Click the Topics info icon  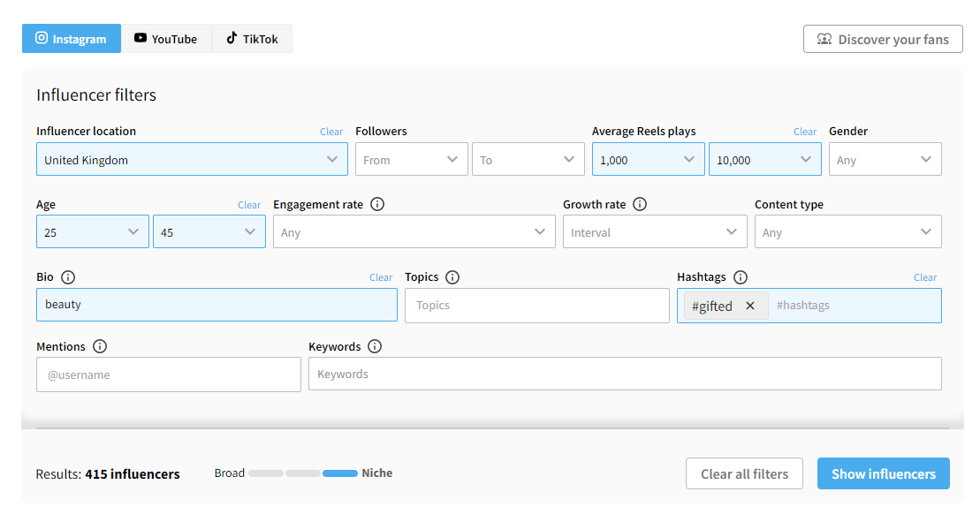[x=452, y=277]
